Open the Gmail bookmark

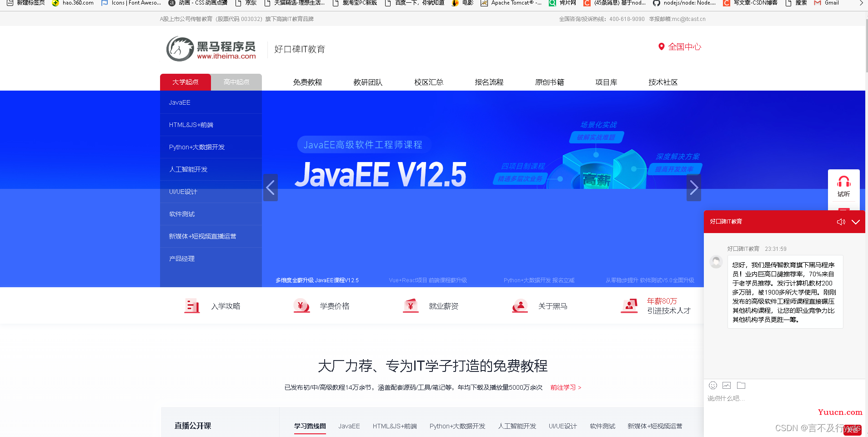(x=827, y=3)
